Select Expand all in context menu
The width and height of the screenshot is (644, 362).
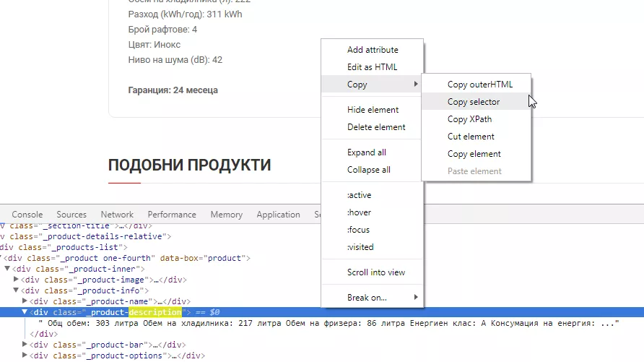tap(372, 152)
